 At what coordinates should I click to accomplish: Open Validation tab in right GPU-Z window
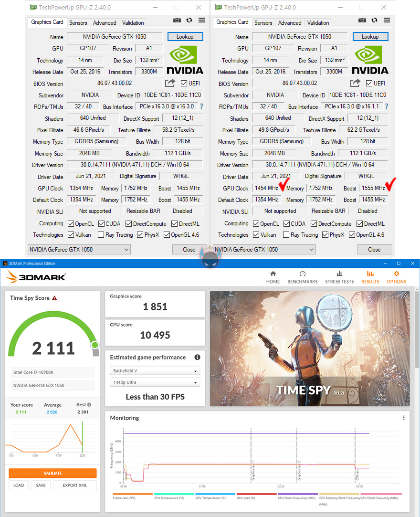318,23
